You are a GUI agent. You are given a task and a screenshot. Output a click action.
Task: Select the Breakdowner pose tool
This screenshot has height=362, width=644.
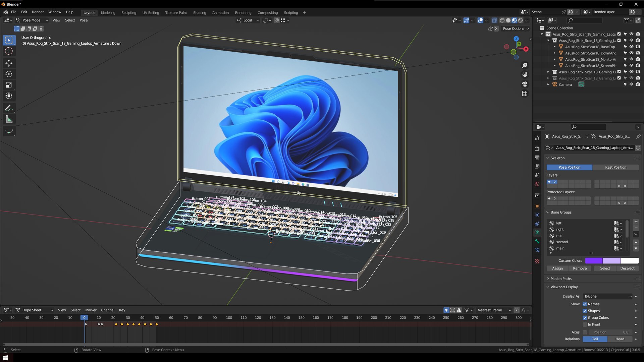[9, 131]
